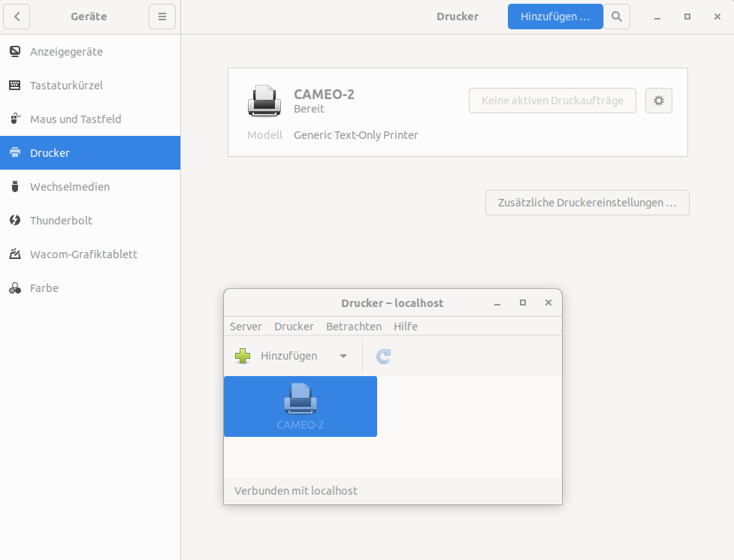Click the back arrow in Geräte header
The height and width of the screenshot is (560, 734).
click(x=17, y=17)
